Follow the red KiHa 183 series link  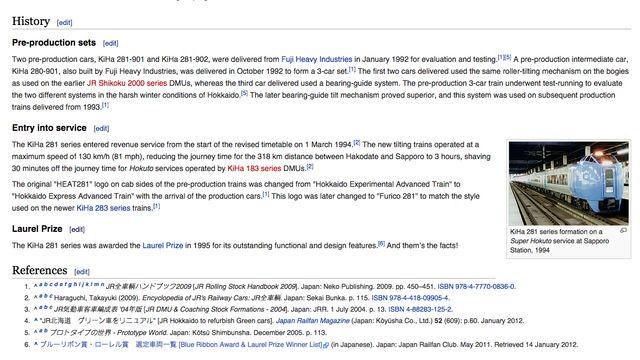click(254, 168)
